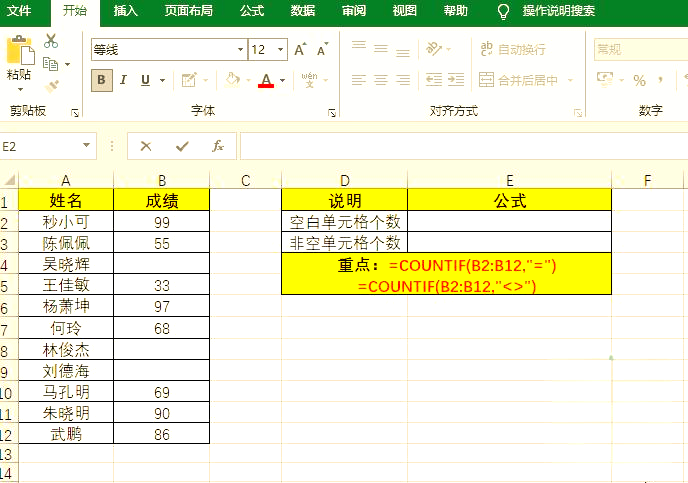This screenshot has width=688, height=483.
Task: Switch to the 插入 Insert tab
Action: point(125,11)
